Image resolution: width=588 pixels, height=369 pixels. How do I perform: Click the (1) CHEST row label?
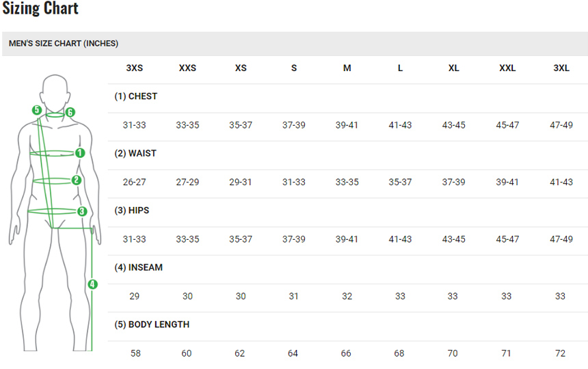tap(135, 96)
